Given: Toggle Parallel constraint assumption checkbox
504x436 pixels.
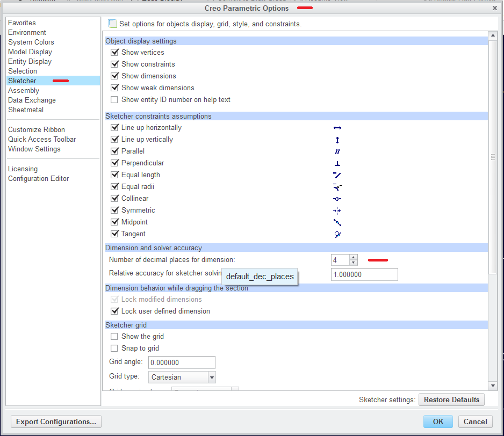Looking at the screenshot, I should click(114, 151).
